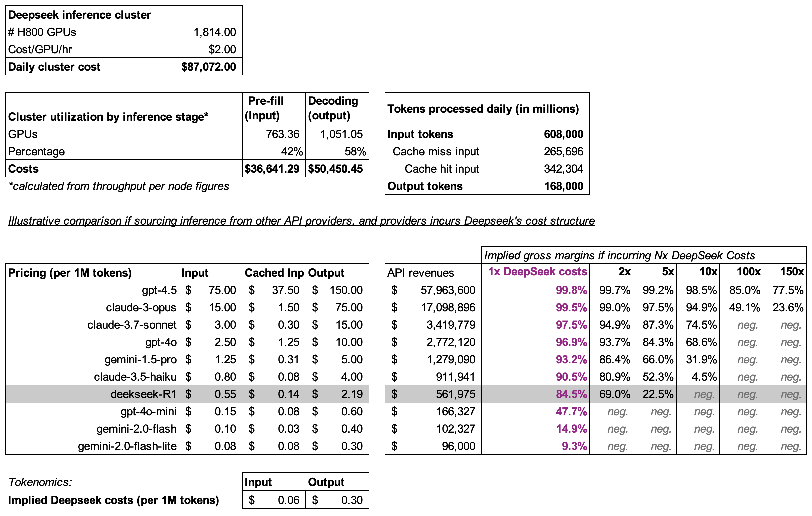Select 'Pricing (per 1M tokens)' header
Screen dimensions: 812x516
70,273
